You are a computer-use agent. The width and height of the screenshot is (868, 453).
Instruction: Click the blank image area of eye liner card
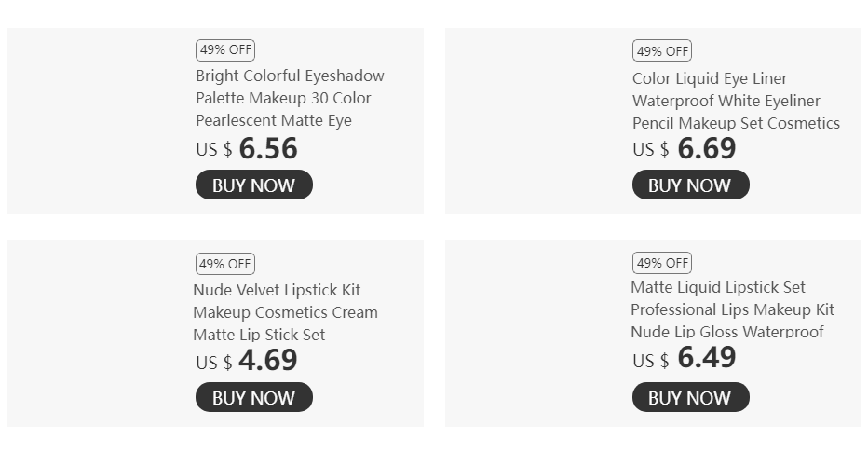(x=536, y=121)
